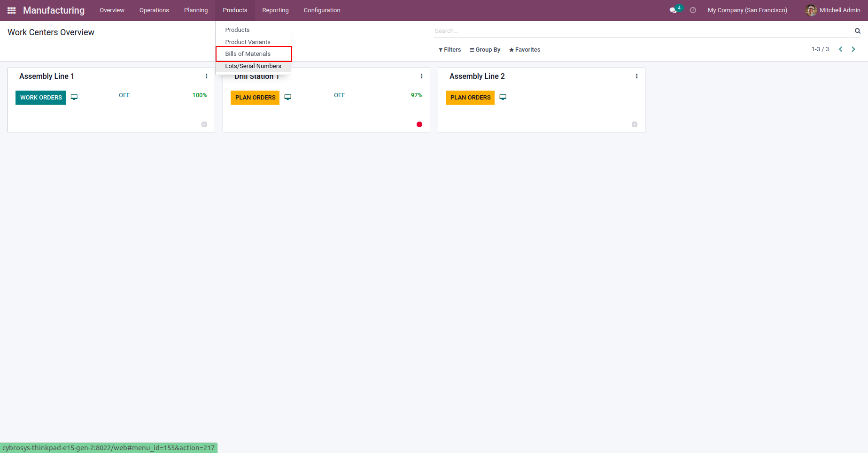Expand the Group By dropdown
The image size is (868, 453).
(485, 50)
